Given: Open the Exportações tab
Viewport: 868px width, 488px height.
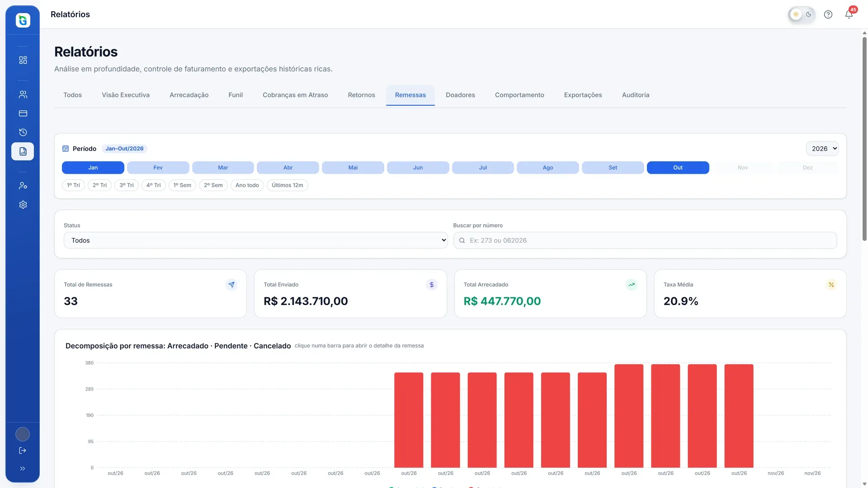Looking at the screenshot, I should [583, 95].
